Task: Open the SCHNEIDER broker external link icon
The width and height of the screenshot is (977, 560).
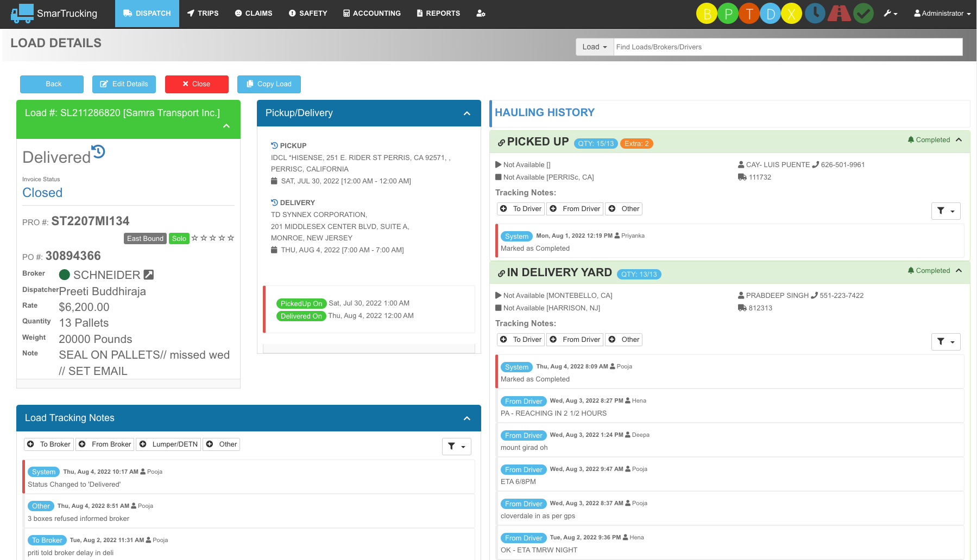Action: pos(148,275)
